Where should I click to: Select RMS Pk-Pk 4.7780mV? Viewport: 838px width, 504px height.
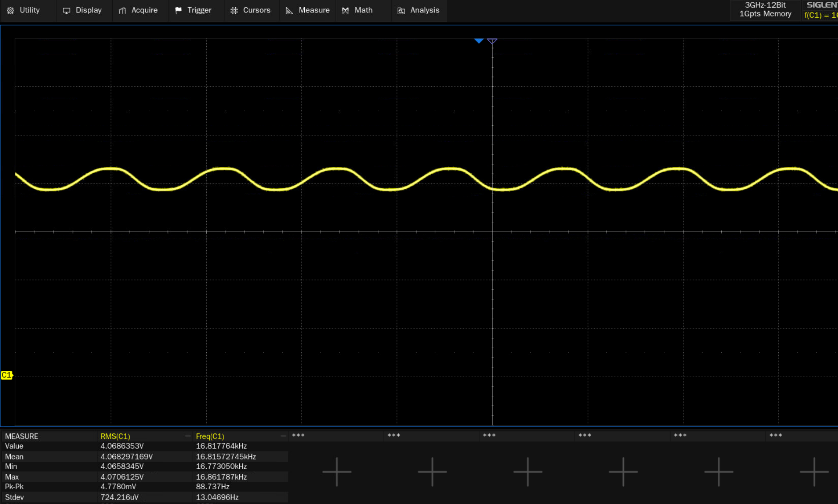click(x=119, y=487)
